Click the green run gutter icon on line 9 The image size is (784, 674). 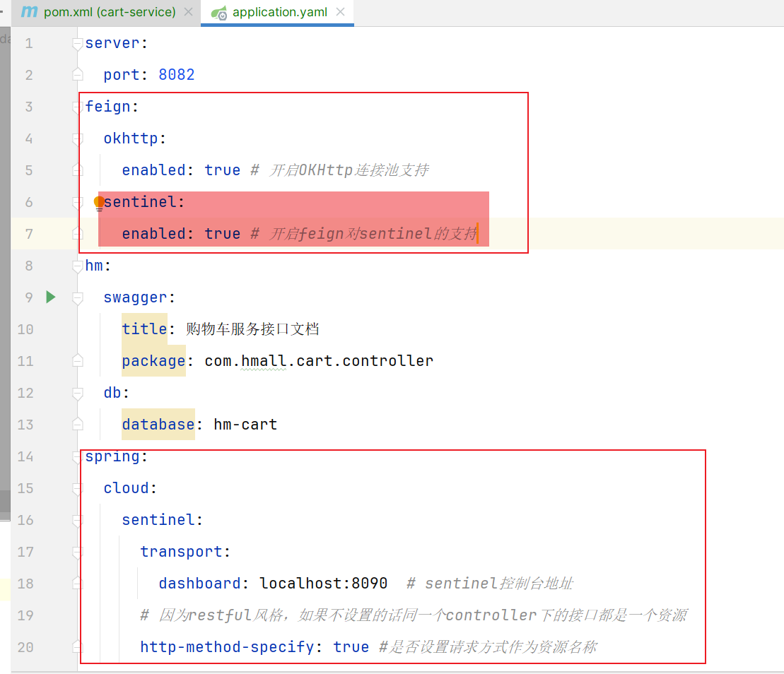pos(50,297)
